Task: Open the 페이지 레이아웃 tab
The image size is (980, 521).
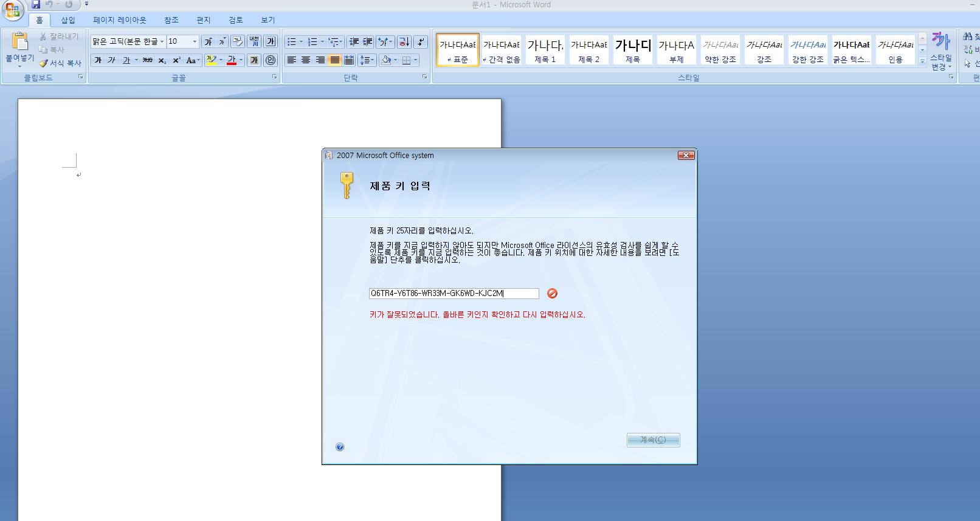Action: 120,20
